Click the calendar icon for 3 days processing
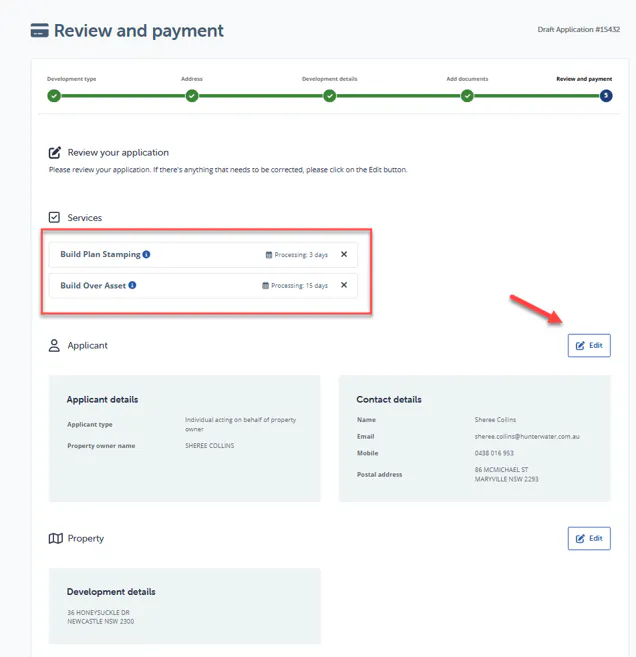Viewport: 636px width, 657px height. point(269,255)
